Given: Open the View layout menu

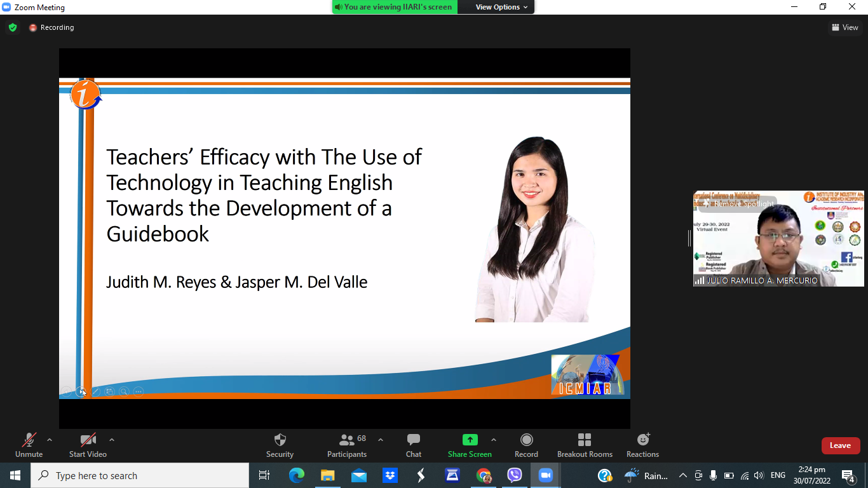Looking at the screenshot, I should pyautogui.click(x=844, y=27).
